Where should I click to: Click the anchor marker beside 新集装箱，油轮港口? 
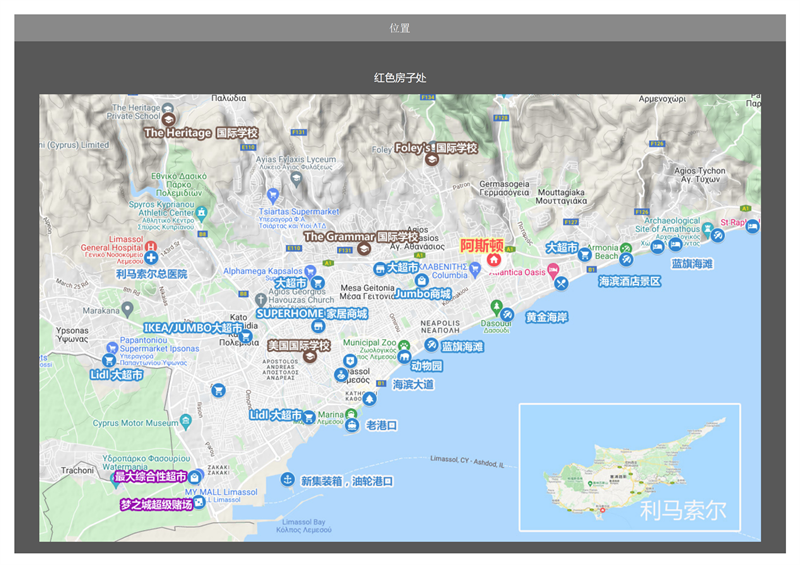(287, 480)
